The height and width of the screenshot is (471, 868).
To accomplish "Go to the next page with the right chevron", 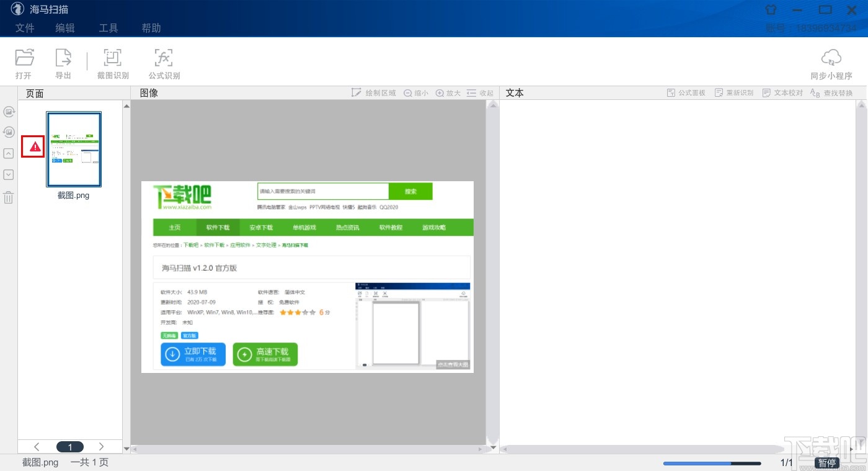I will 102,447.
